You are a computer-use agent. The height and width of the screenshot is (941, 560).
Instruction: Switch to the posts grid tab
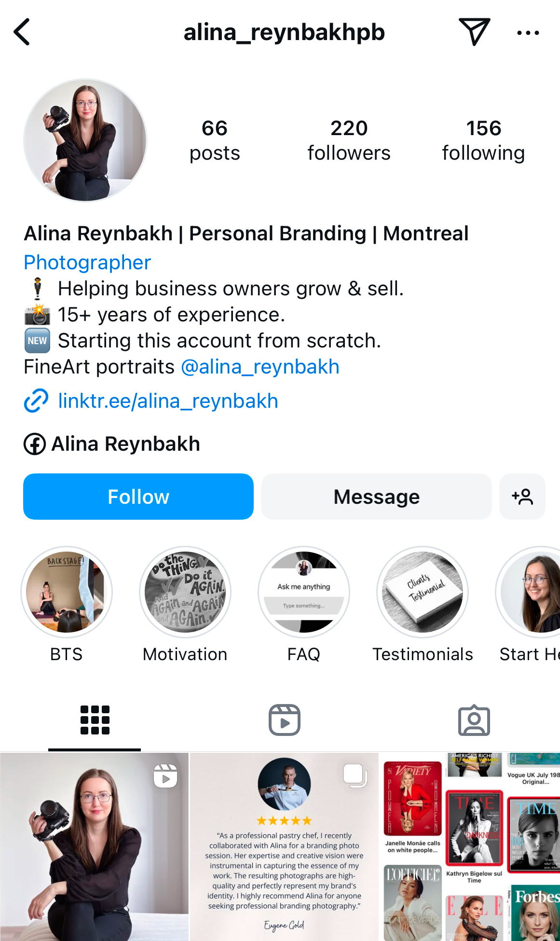(x=95, y=720)
